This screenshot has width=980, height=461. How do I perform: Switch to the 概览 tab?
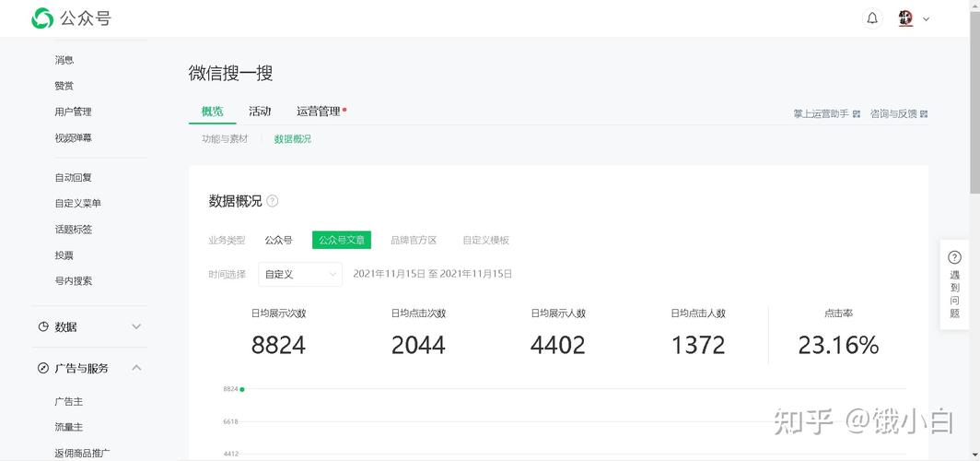click(212, 112)
